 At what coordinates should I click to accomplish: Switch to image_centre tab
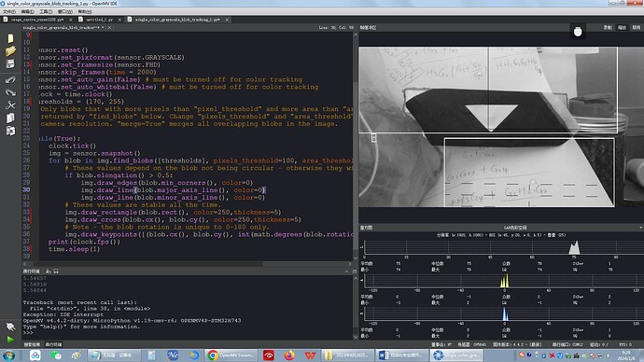pyautogui.click(x=36, y=20)
